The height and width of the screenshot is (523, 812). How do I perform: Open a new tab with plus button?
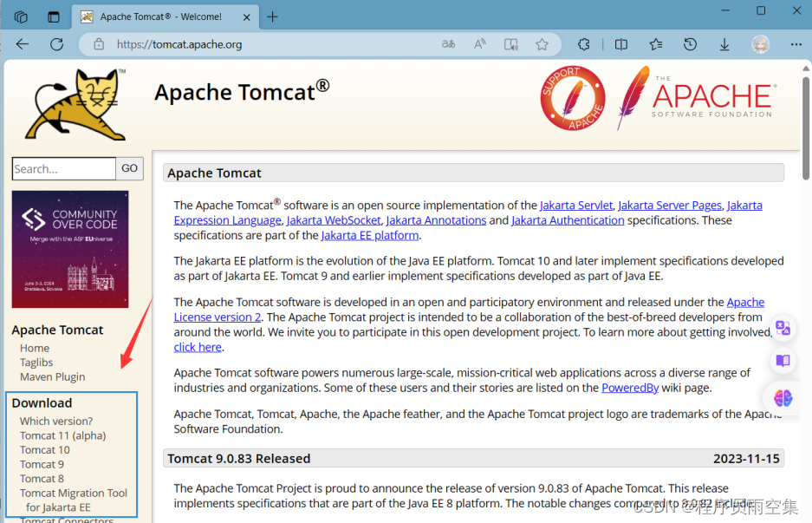[x=272, y=17]
